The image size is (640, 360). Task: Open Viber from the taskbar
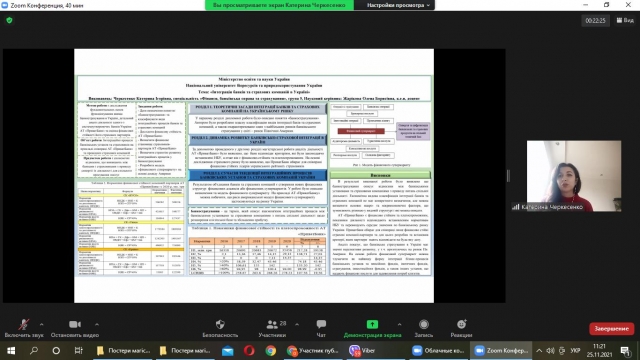click(362, 350)
